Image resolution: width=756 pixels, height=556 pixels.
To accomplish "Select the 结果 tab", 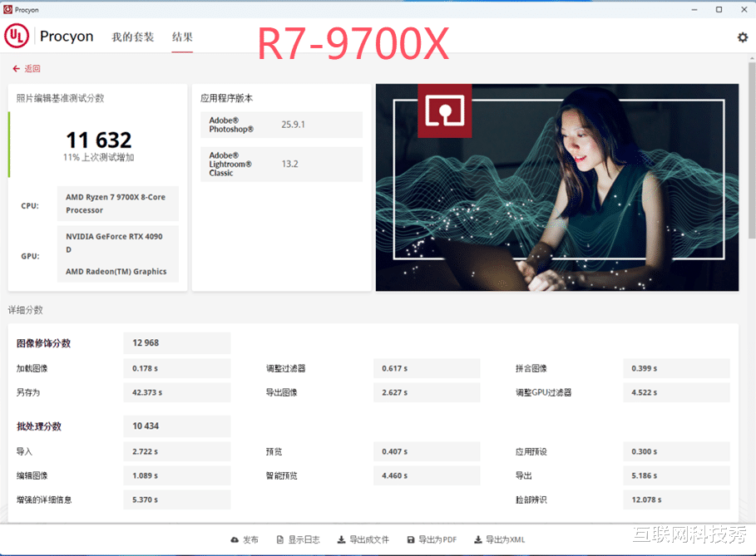I will (182, 37).
